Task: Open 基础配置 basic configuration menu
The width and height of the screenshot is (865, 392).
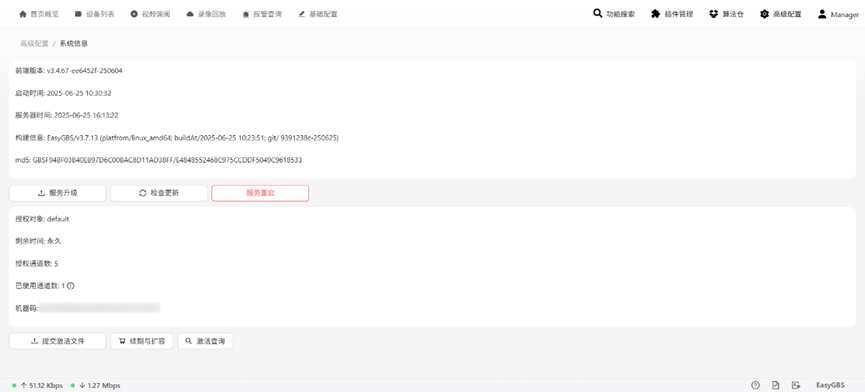Action: tap(318, 14)
